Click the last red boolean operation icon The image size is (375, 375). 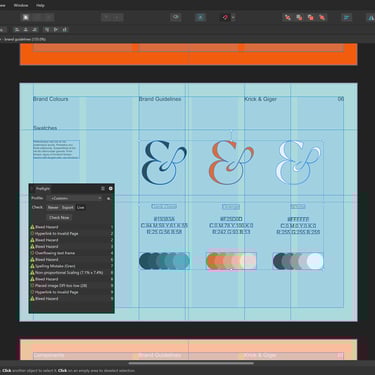point(322,17)
